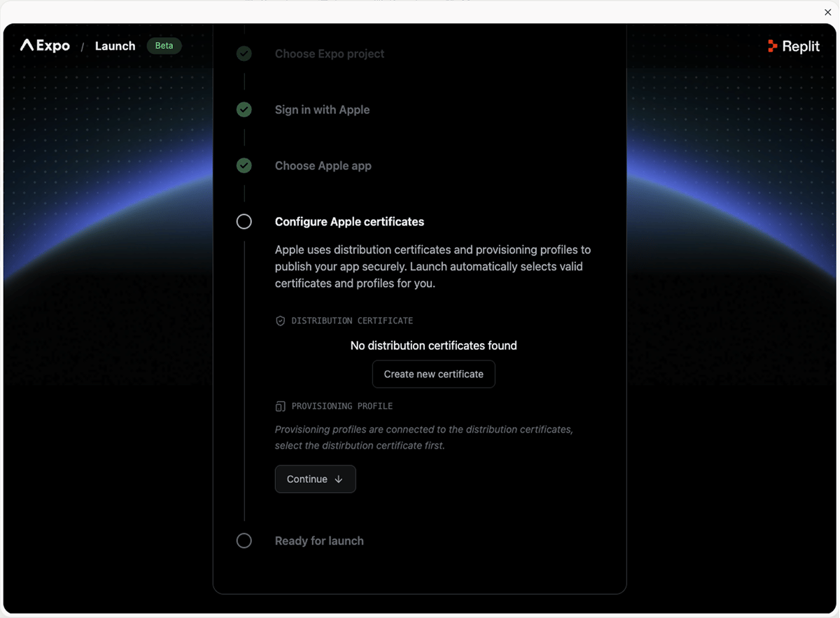Click the PROVISIONING PROFILE label

pyautogui.click(x=342, y=406)
